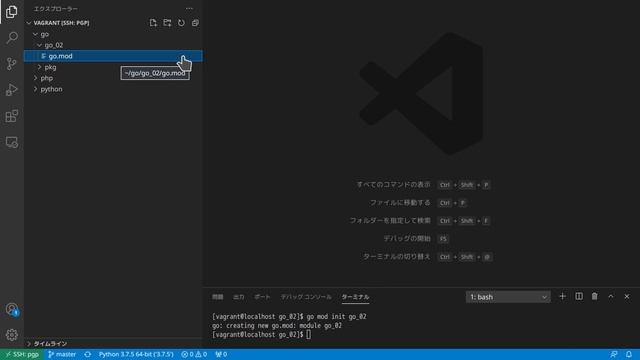The image size is (640, 360).
Task: Open the go.mod file
Action: coord(113,56)
